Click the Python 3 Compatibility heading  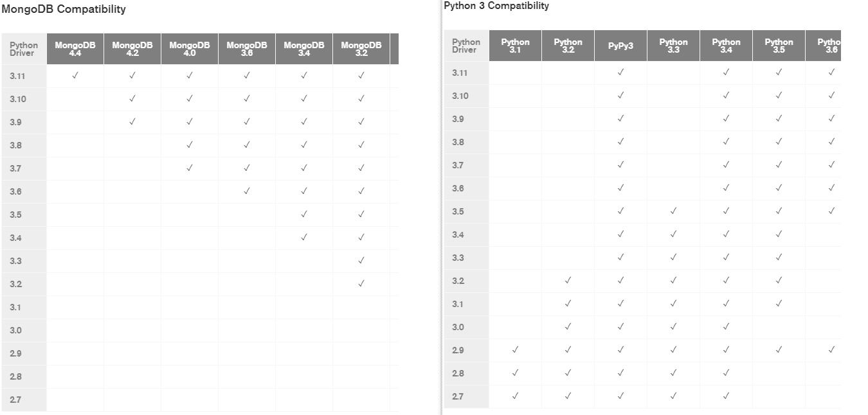pyautogui.click(x=496, y=6)
